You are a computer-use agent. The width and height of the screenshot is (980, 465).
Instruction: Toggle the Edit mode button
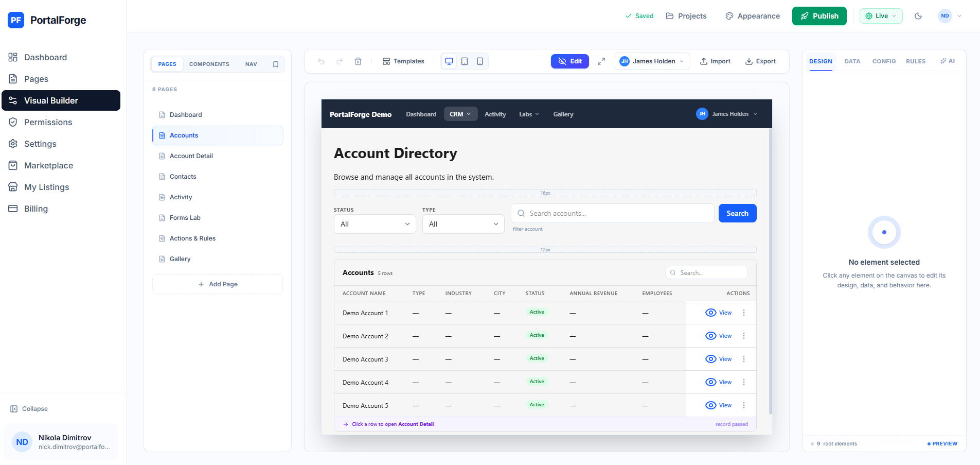569,61
